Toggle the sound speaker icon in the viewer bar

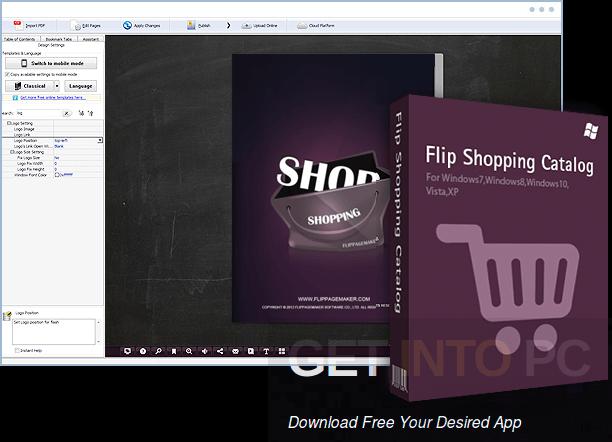[x=205, y=351]
